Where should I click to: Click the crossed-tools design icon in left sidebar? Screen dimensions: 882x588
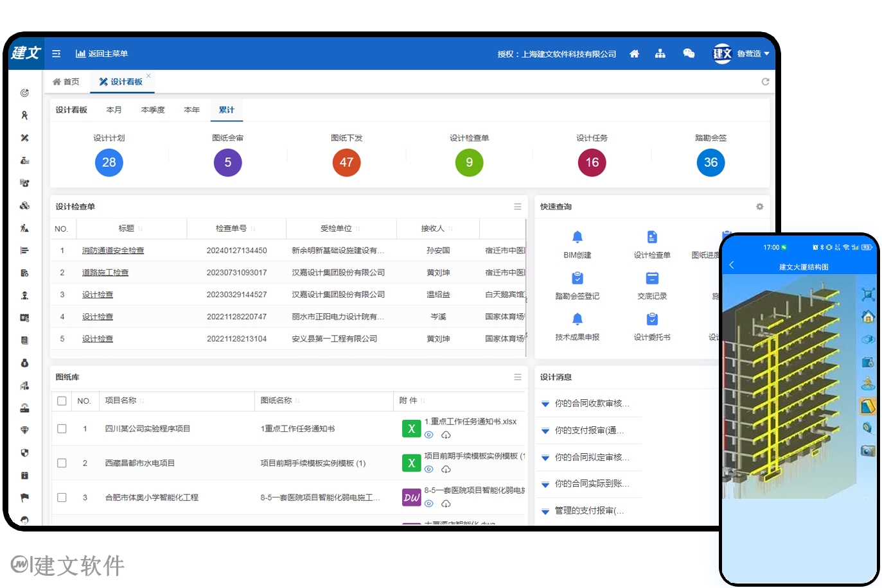[24, 138]
